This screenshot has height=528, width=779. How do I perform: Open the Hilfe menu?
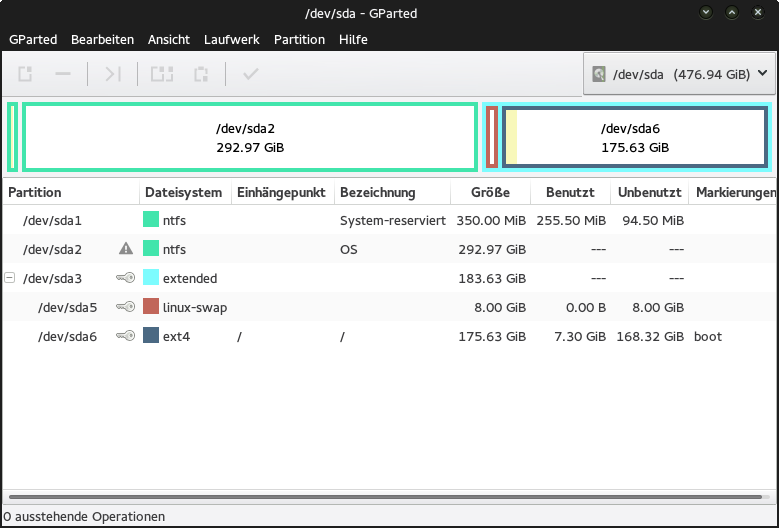tap(353, 40)
